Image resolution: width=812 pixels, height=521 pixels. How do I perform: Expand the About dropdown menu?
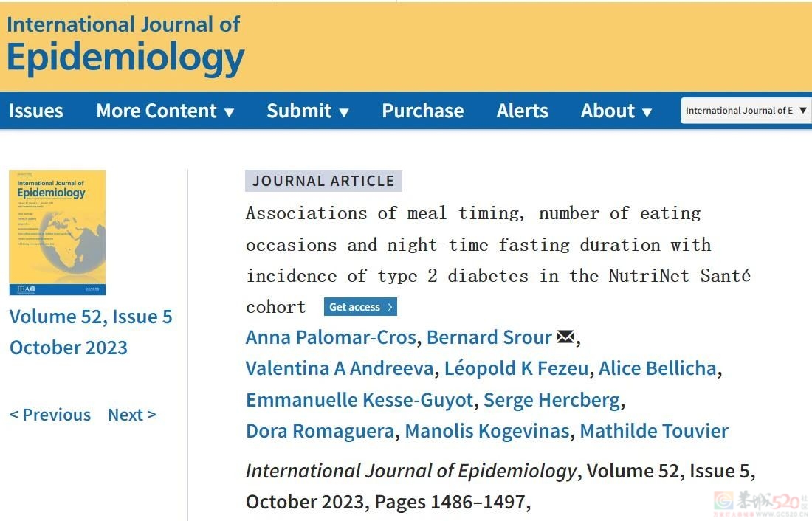click(616, 111)
